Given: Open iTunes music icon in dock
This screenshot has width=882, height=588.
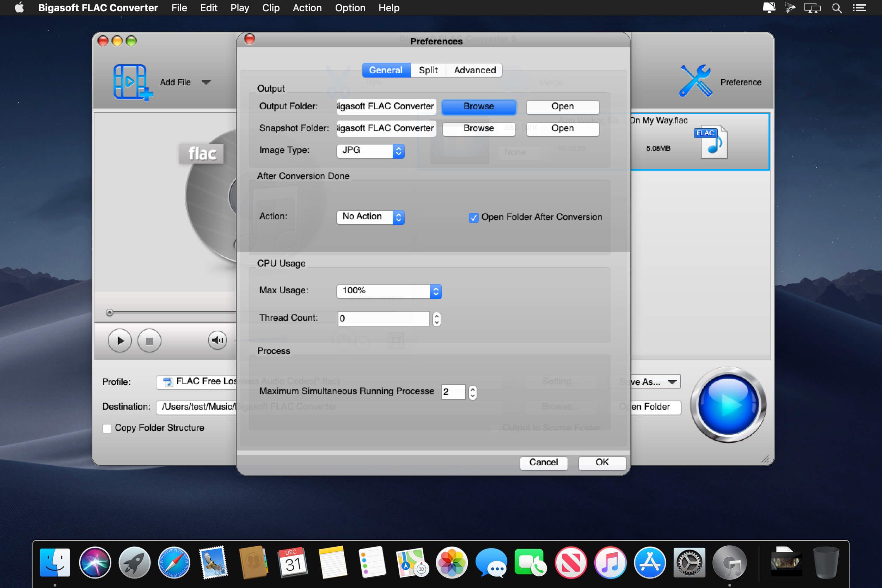Looking at the screenshot, I should pos(610,562).
